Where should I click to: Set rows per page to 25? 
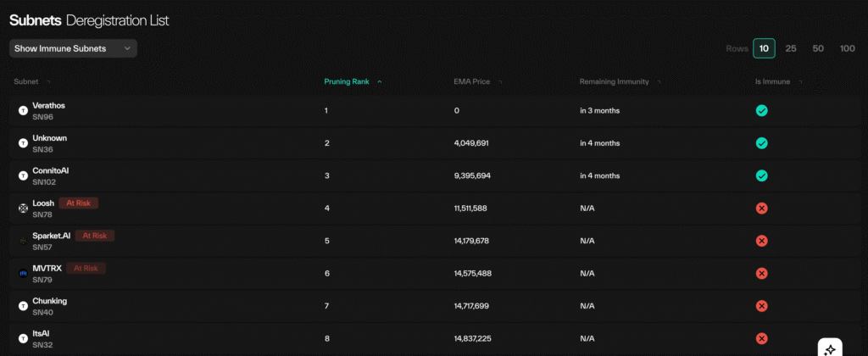click(791, 48)
